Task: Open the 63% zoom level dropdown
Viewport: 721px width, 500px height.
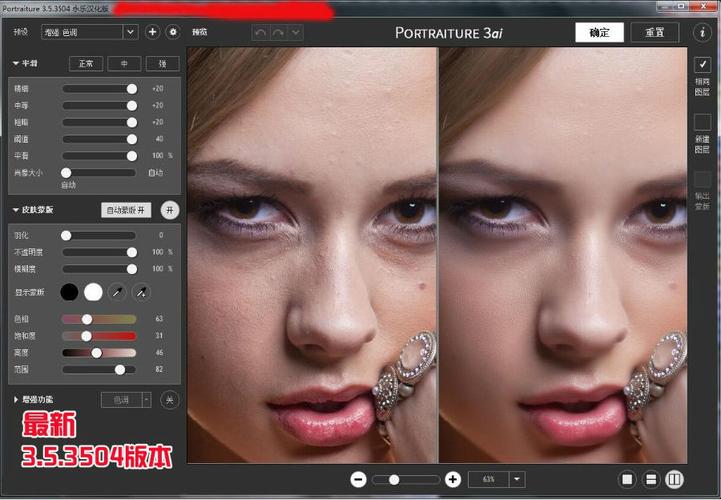Action: pyautogui.click(x=517, y=480)
